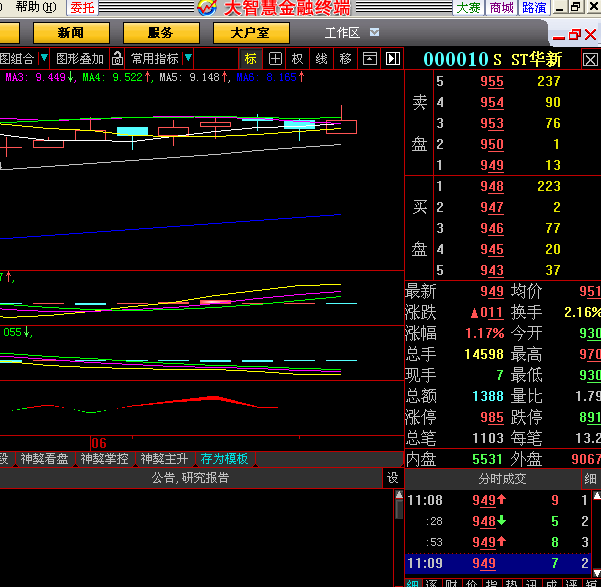Click buy level 5 price 943
This screenshot has width=601, height=587.
pyautogui.click(x=492, y=270)
